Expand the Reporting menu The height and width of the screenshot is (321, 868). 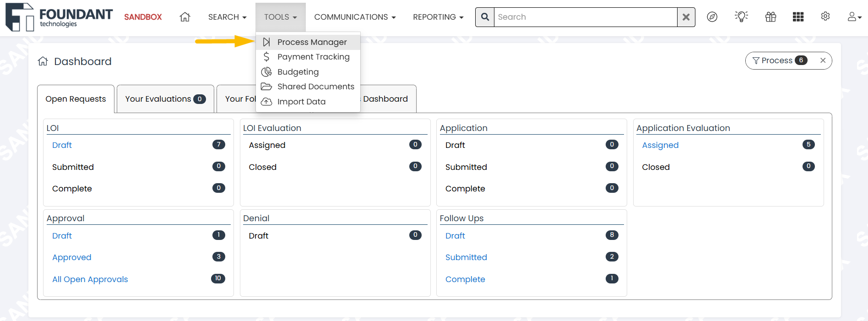pos(438,17)
